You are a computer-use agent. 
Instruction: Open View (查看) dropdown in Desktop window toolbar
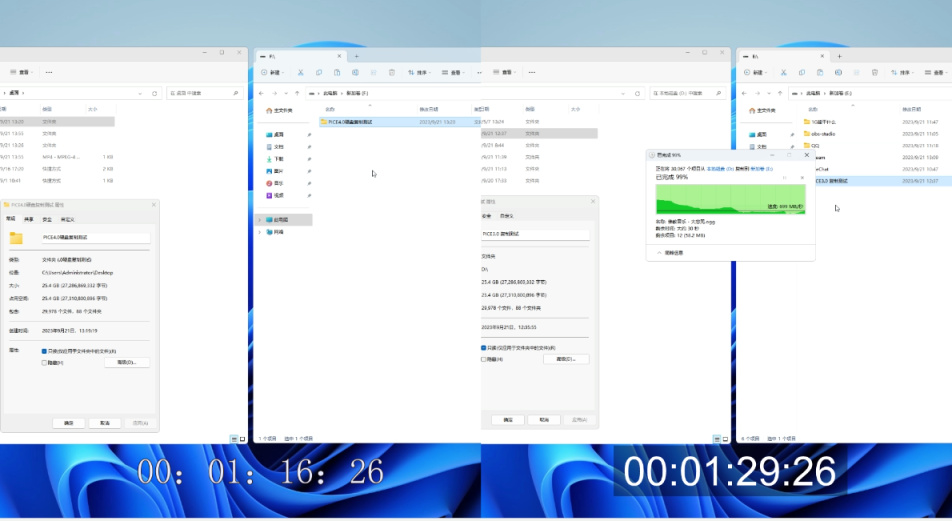pyautogui.click(x=22, y=72)
